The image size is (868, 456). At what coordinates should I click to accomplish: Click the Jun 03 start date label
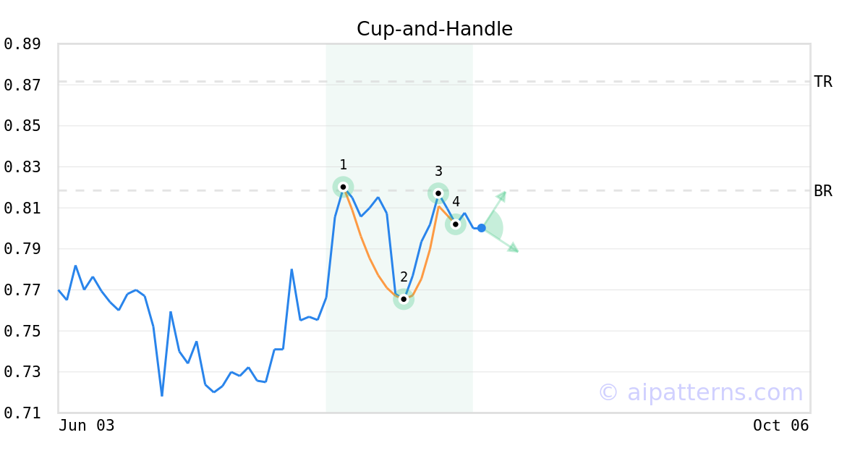(87, 426)
